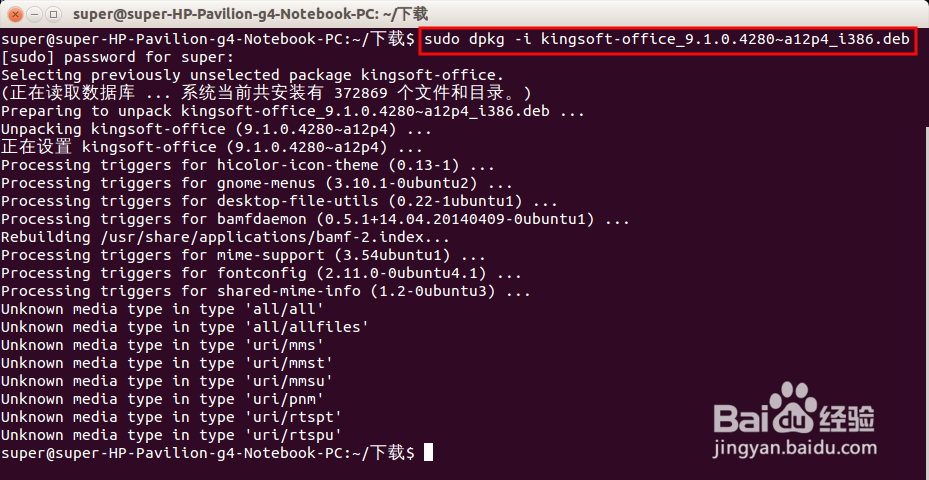Click the hicolor-icon-theme trigger line
The width and height of the screenshot is (929, 480).
(x=248, y=165)
